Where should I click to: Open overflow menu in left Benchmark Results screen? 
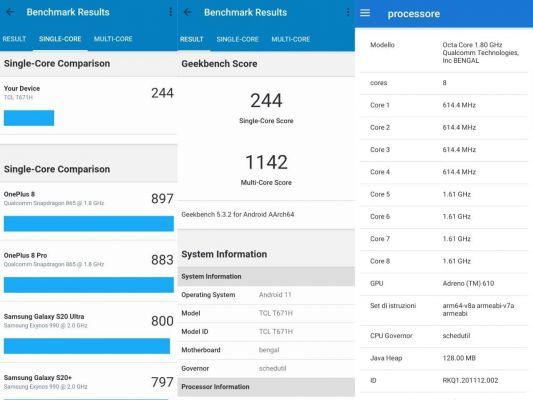point(170,12)
